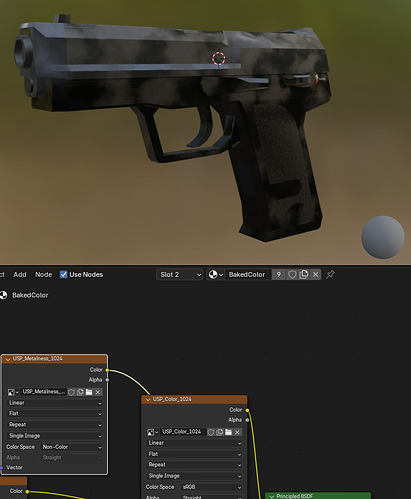
Task: Open Repeat extension dropdown in USP_Color_1024 node
Action: coord(194,465)
